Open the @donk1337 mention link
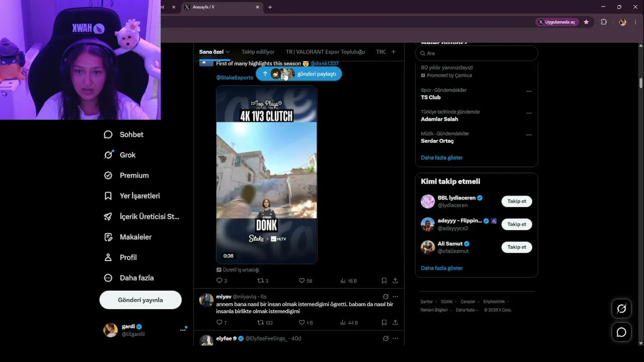 325,64
